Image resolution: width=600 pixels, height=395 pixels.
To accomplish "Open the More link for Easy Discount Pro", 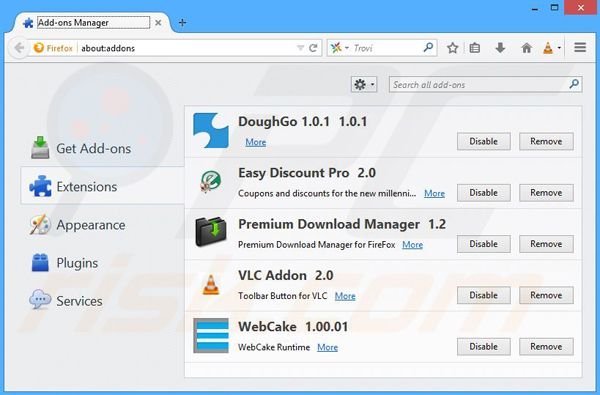I will pyautogui.click(x=434, y=193).
